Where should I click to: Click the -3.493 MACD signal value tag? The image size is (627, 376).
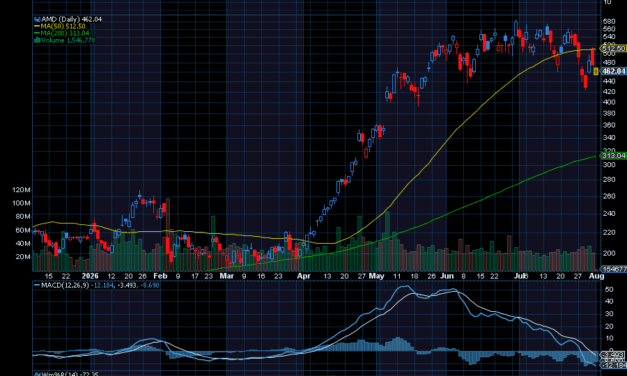point(613,355)
